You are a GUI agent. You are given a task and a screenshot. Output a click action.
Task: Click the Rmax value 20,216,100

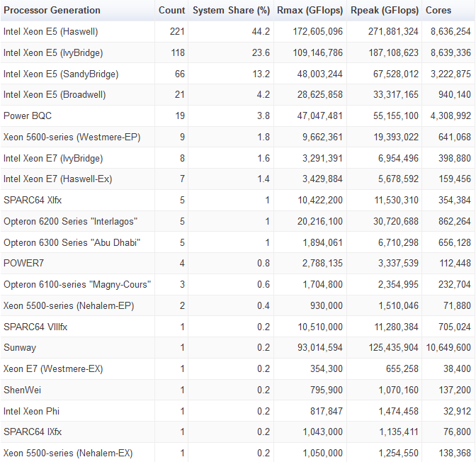tap(319, 221)
